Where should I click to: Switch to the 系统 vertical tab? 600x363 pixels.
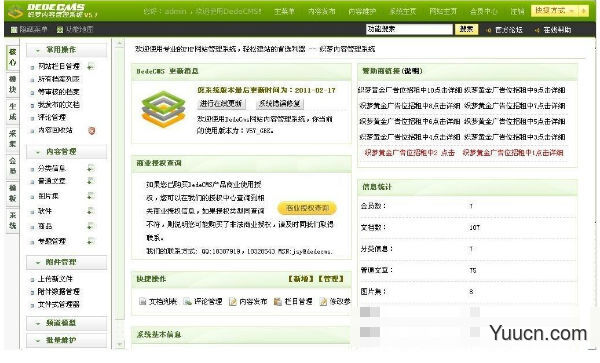click(x=13, y=220)
